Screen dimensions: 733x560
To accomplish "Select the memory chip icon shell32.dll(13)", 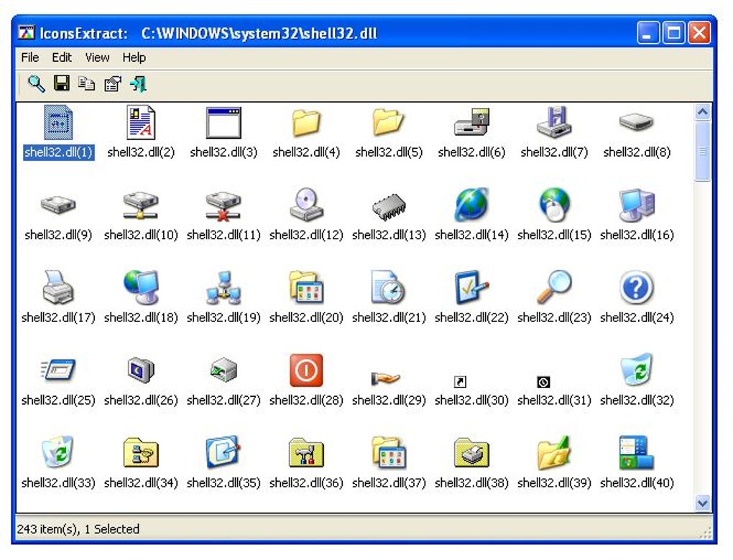I will [389, 206].
